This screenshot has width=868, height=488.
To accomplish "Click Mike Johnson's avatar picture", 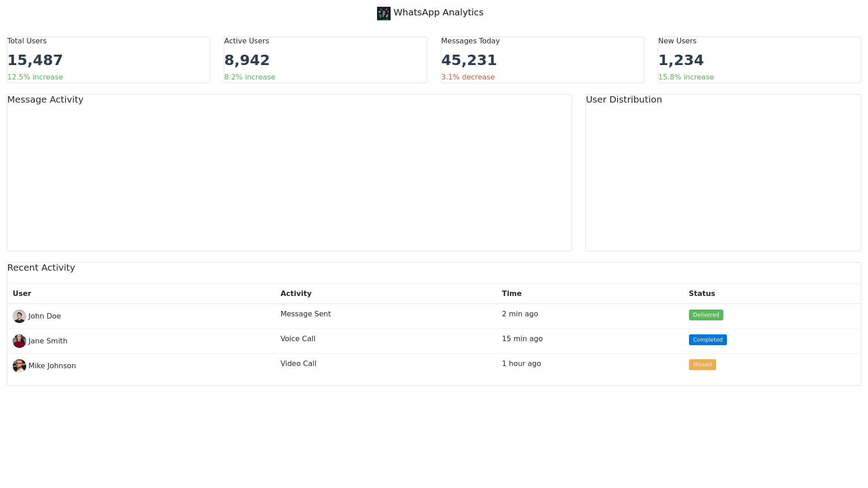I will 19,366.
